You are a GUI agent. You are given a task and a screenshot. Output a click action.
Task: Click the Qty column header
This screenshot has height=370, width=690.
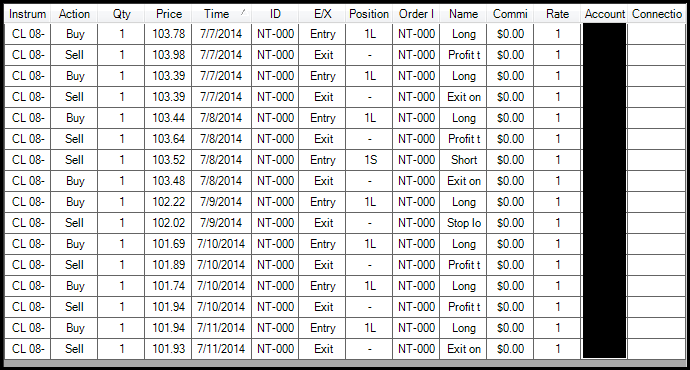[x=121, y=14]
